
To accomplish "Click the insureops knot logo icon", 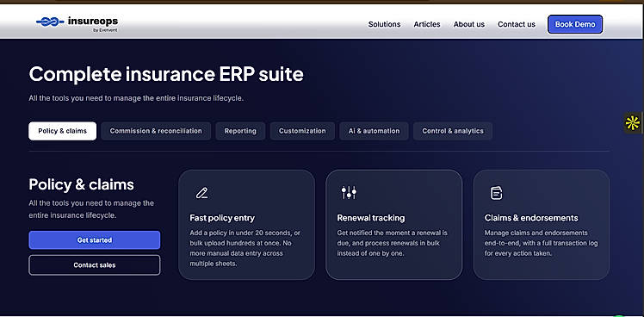I will tap(50, 22).
